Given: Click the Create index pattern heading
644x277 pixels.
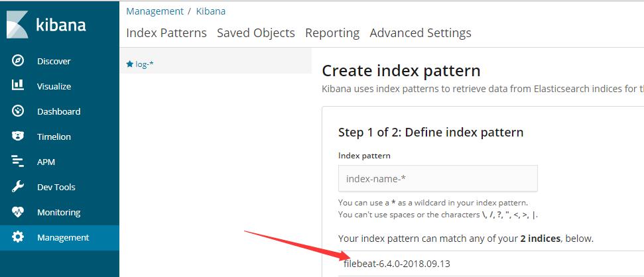Looking at the screenshot, I should pyautogui.click(x=401, y=71).
